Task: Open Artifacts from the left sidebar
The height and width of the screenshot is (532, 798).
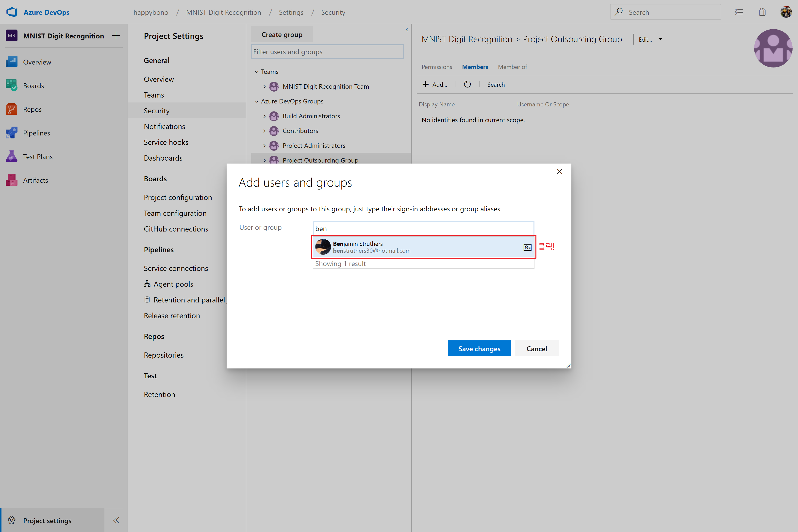Action: click(x=35, y=180)
